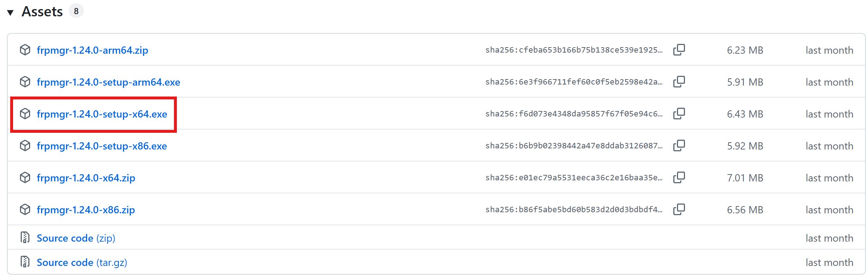Copy sha256 for frpmgr-1.24.0-x86.zip
This screenshot has width=868, height=275.
pos(679,209)
